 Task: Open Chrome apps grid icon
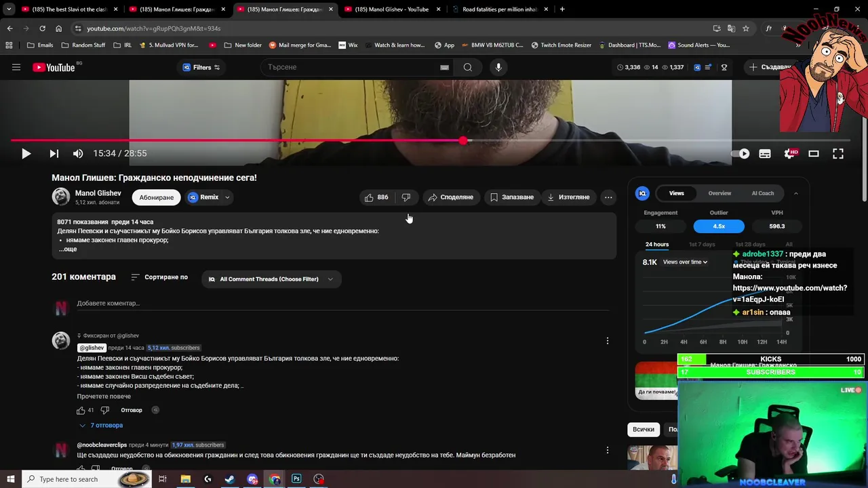pyautogui.click(x=9, y=45)
